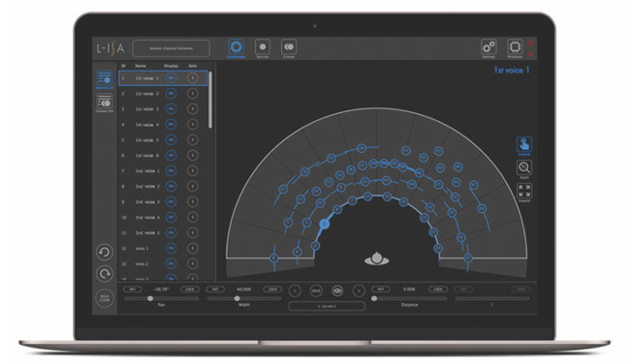Select the viola 1 row

[x=163, y=248]
